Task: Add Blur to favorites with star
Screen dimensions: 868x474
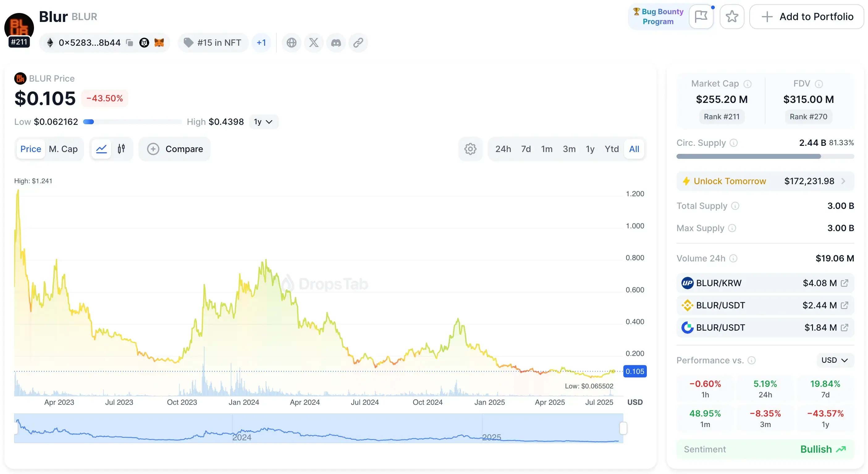Action: [x=732, y=16]
